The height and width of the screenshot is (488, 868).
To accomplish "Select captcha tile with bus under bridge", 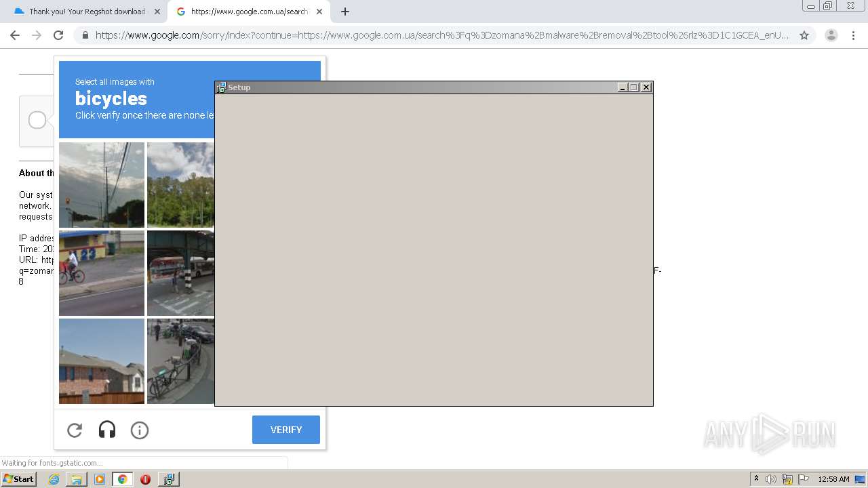I will pyautogui.click(x=180, y=273).
